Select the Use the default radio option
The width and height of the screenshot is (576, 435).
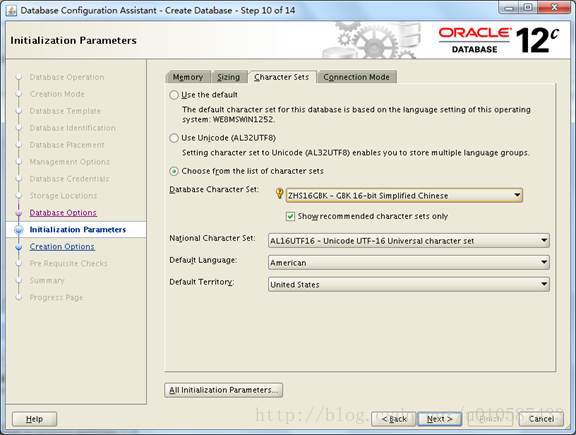(x=174, y=95)
